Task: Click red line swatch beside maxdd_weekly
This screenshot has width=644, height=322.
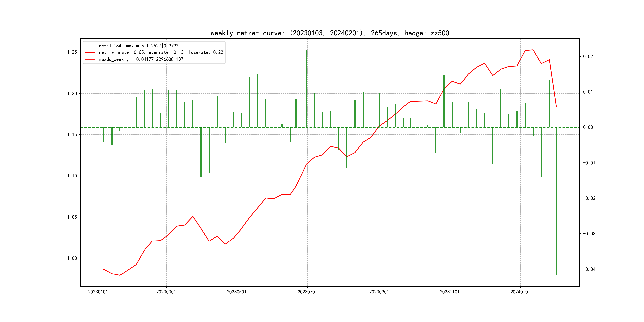Action: coord(90,59)
